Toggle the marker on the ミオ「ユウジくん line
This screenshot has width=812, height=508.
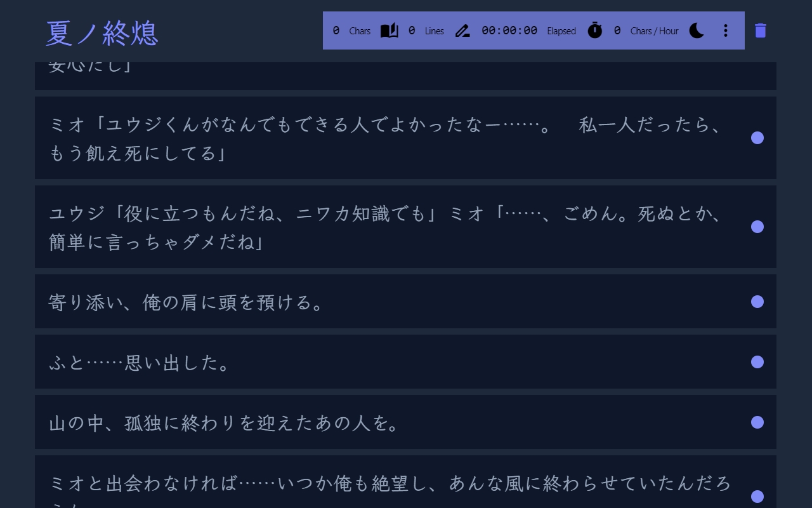point(757,138)
